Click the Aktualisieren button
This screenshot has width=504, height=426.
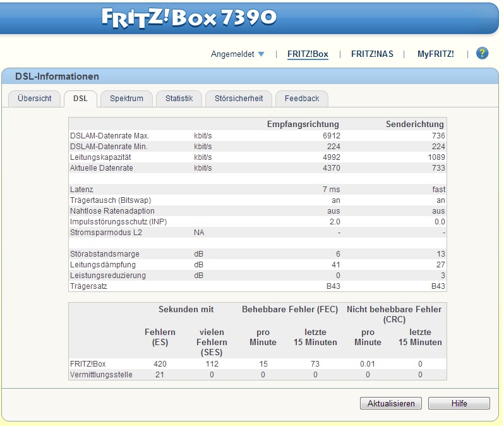[391, 403]
